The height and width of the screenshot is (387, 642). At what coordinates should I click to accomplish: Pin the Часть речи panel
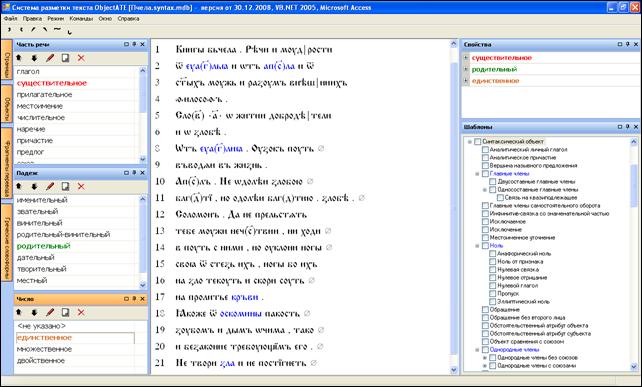click(134, 44)
